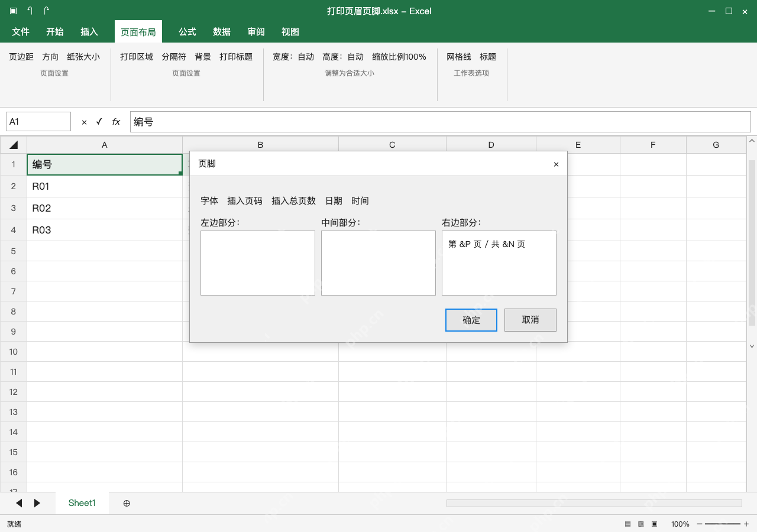The height and width of the screenshot is (532, 757).
Task: Select the third framed view-mode icon in status bar
Action: coord(655,524)
